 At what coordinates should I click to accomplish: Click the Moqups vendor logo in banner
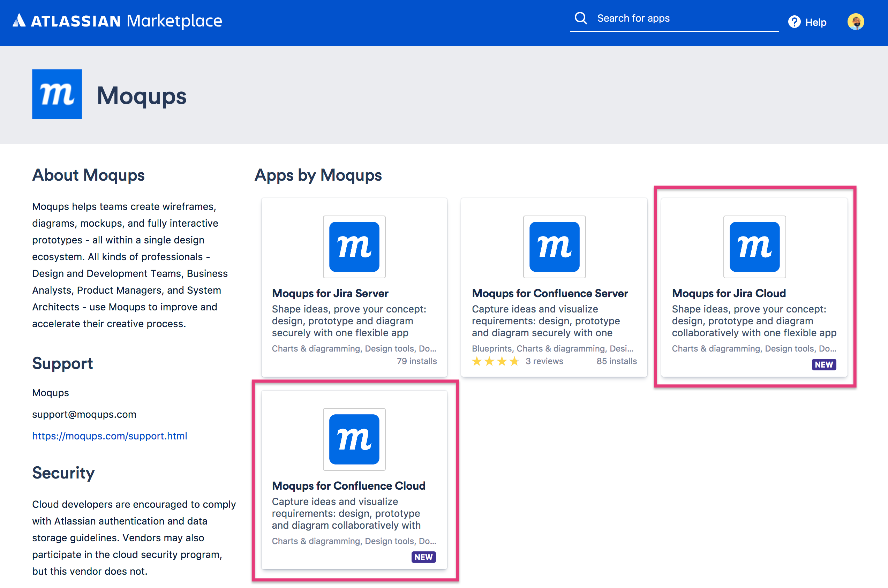tap(57, 94)
